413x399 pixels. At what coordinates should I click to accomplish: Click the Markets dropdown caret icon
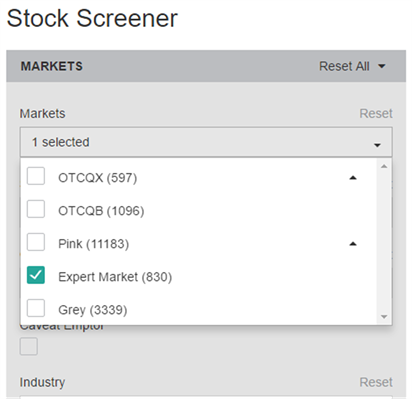pyautogui.click(x=377, y=145)
